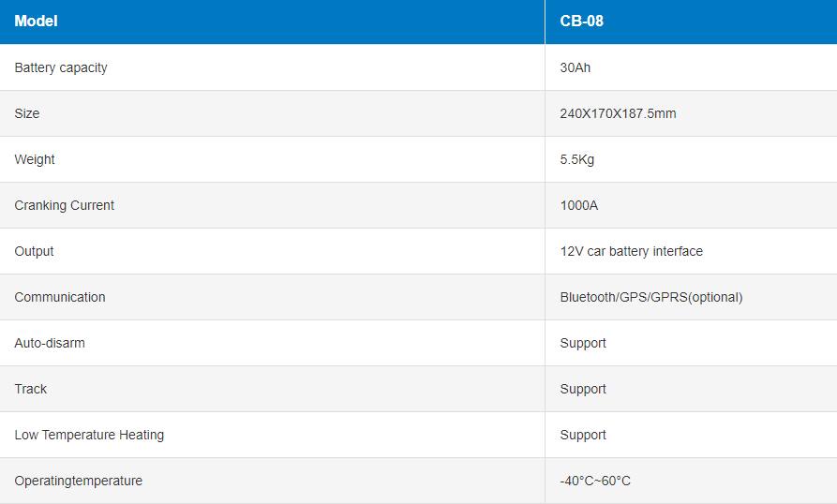Image resolution: width=837 pixels, height=504 pixels.
Task: Select the Cranking Current label
Action: pyautogui.click(x=65, y=205)
